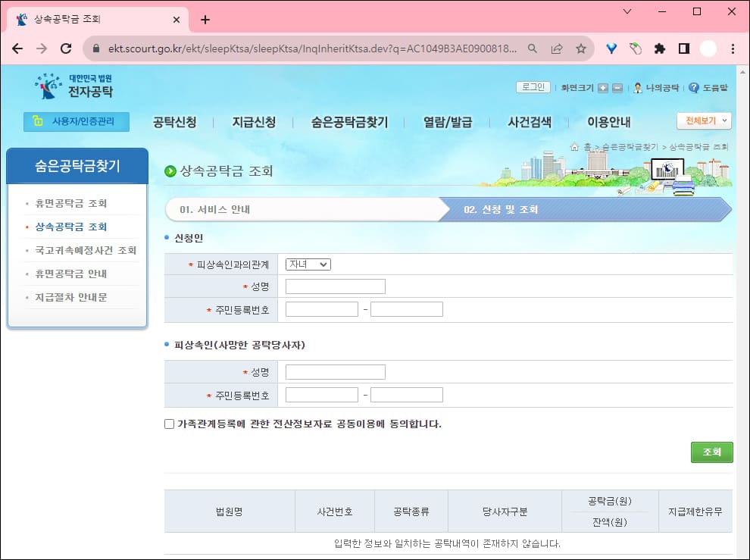750x560 pixels.
Task: Open the 전체보기 dropdown
Action: 703,121
